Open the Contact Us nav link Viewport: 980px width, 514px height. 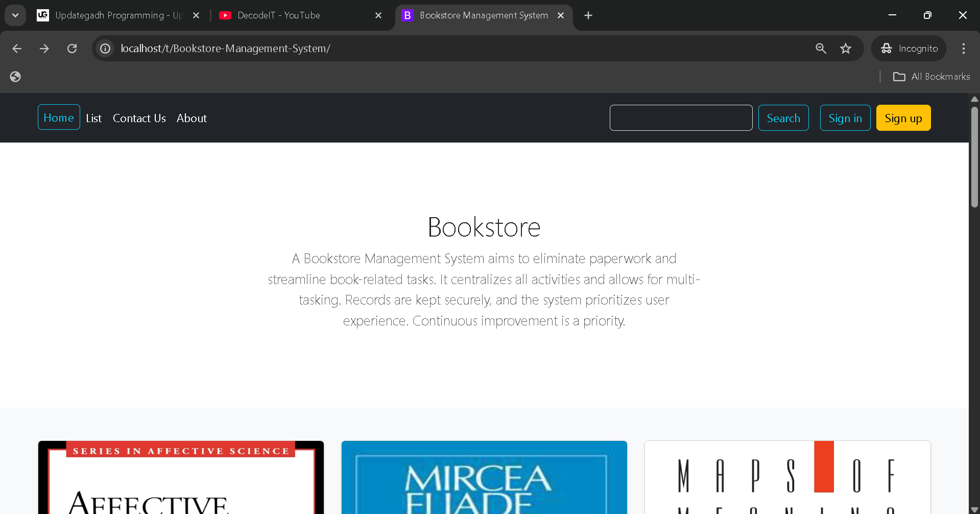pyautogui.click(x=139, y=118)
